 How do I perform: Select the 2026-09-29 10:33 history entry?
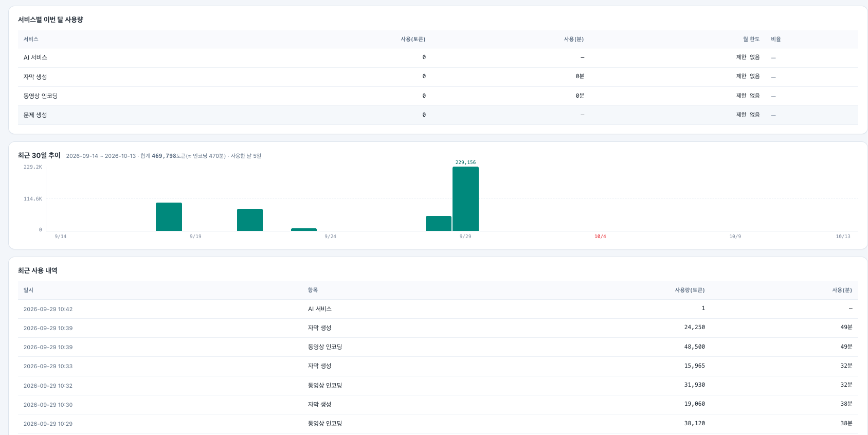click(x=438, y=366)
